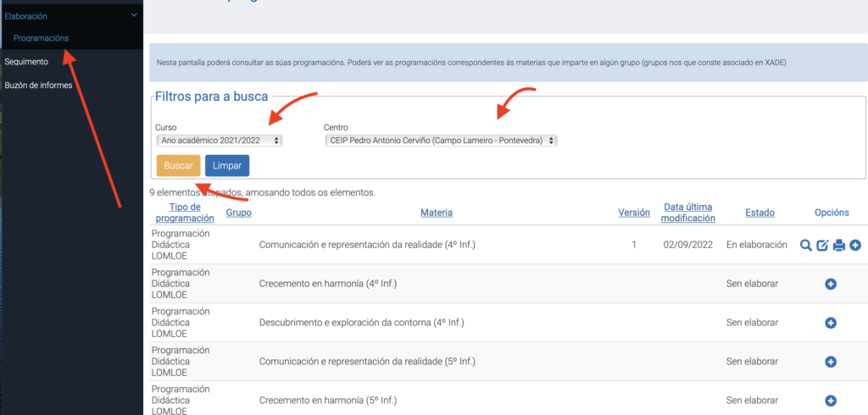Sort by Tipo de programación column
Image resolution: width=868 pixels, height=415 pixels.
[x=185, y=213]
